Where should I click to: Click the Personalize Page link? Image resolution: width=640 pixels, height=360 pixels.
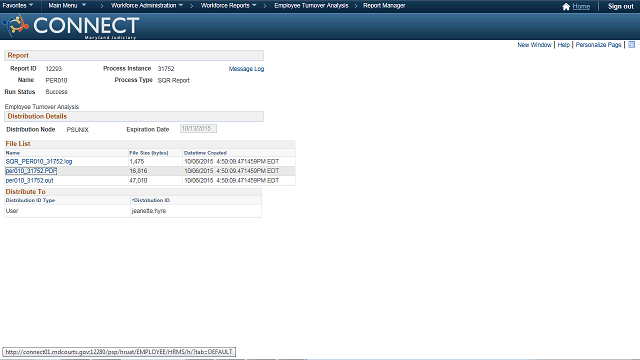click(x=598, y=45)
